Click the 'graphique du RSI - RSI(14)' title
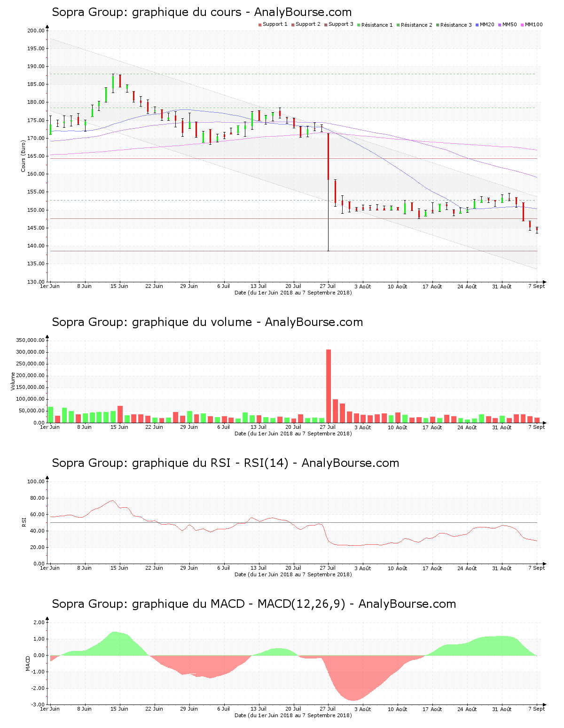Screen dimensions: 564x728 coord(225,463)
